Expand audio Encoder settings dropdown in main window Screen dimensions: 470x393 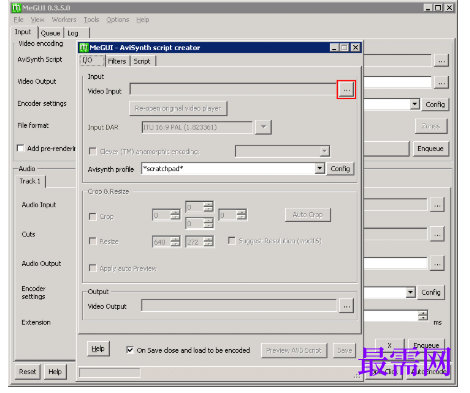[411, 292]
